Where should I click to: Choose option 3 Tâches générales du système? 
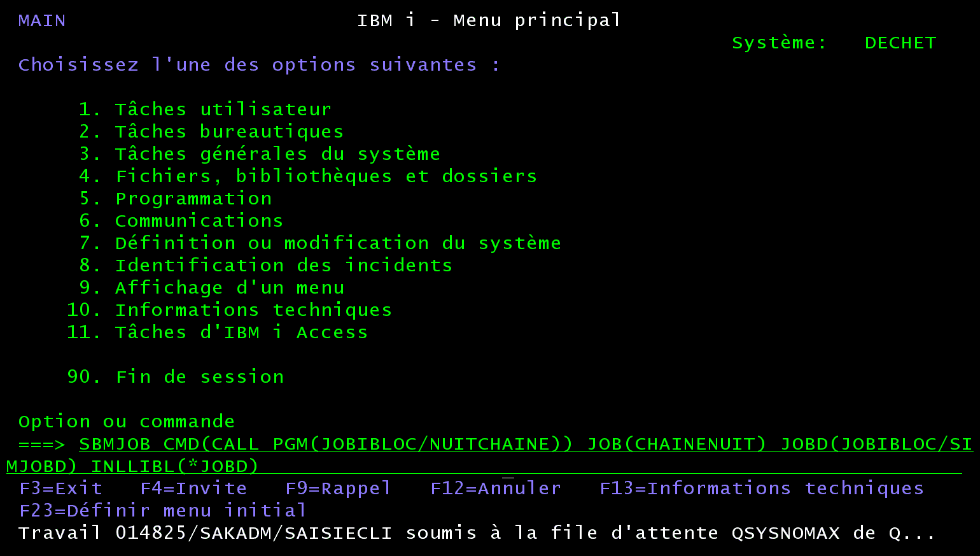pyautogui.click(x=260, y=154)
